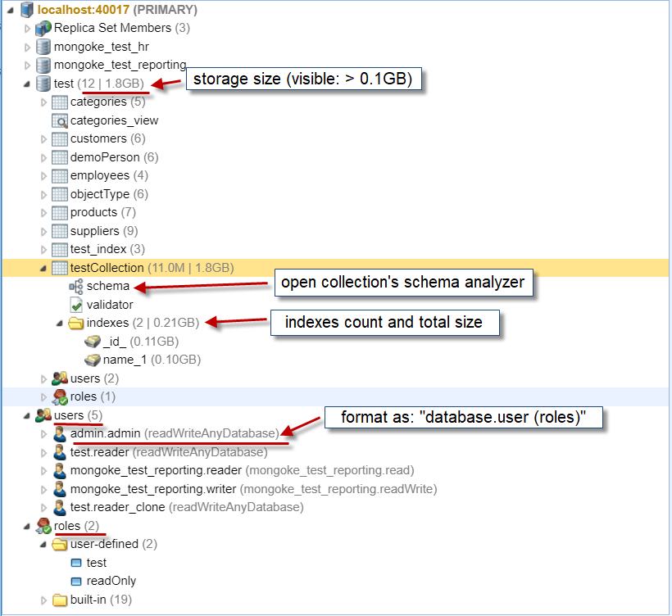
Task: Click the test database icon
Action: (x=43, y=84)
